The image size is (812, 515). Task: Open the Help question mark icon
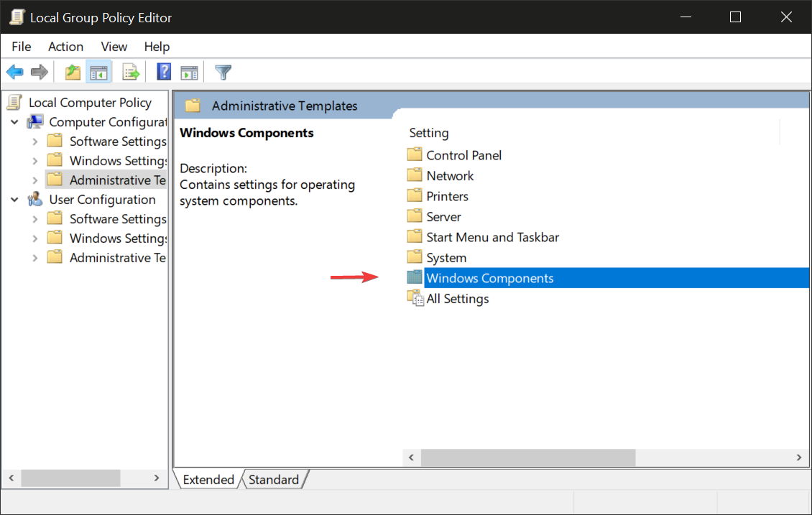[x=164, y=71]
